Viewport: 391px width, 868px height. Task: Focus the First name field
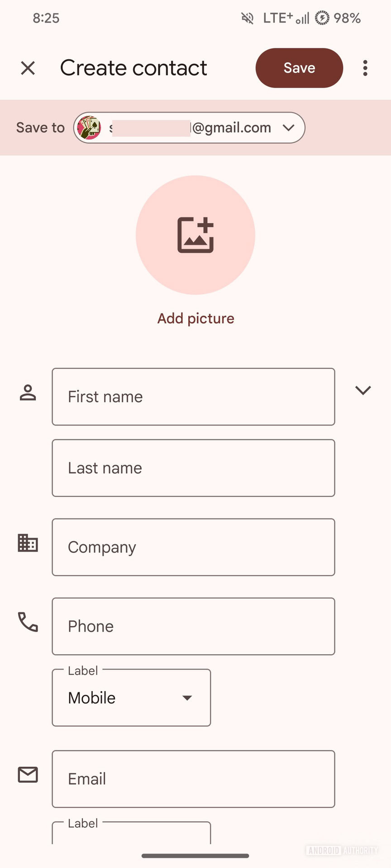tap(193, 396)
